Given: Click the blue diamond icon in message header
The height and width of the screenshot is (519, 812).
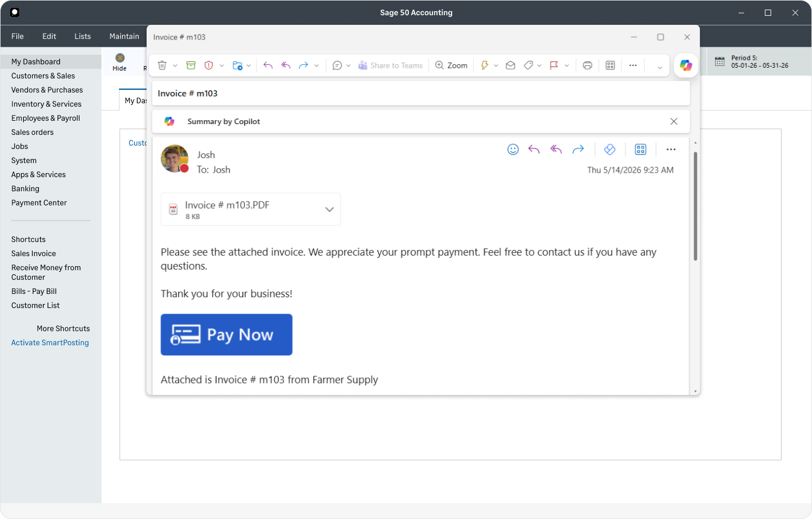Looking at the screenshot, I should [x=610, y=149].
